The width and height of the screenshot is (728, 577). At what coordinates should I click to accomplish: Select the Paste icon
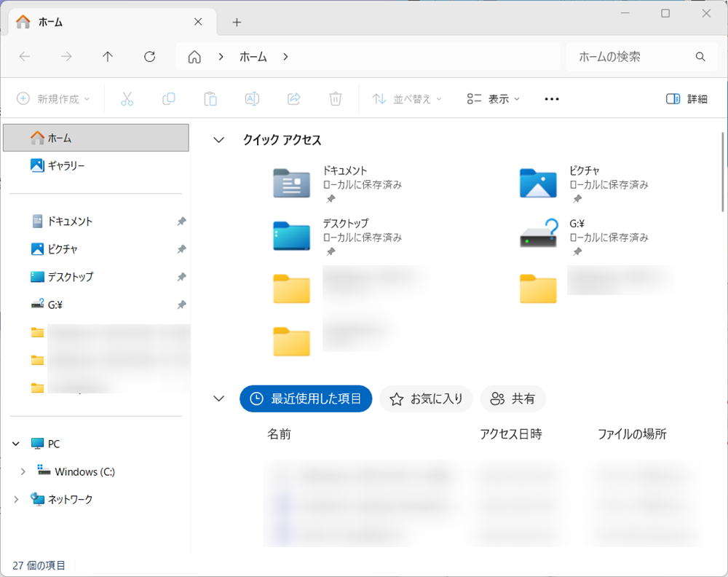click(x=210, y=98)
